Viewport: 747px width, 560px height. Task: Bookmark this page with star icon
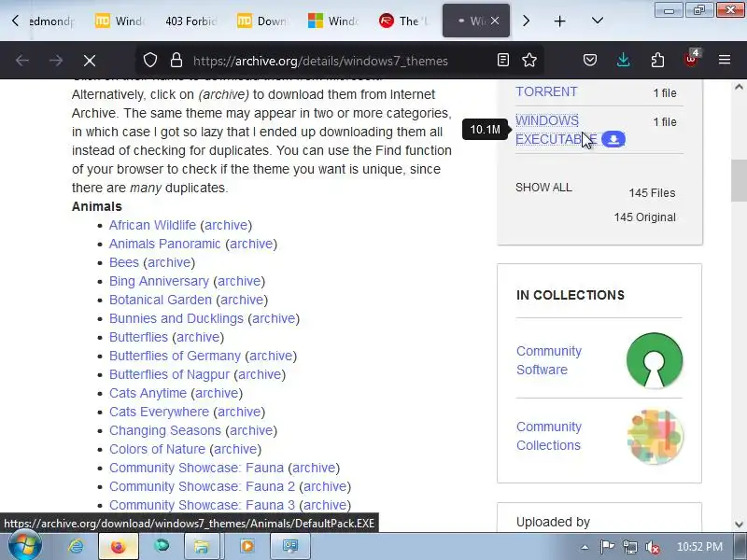[529, 60]
